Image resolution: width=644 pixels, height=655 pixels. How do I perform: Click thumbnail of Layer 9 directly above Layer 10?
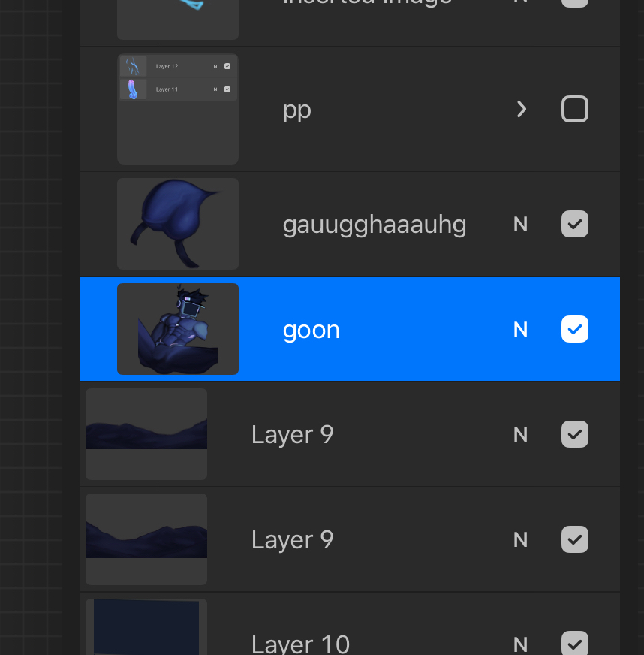146,539
